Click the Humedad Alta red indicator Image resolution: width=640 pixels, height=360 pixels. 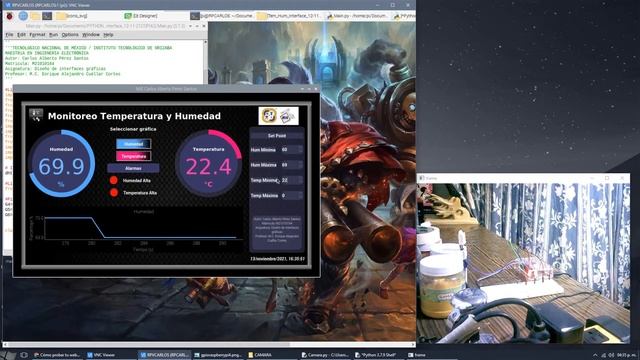(114, 180)
